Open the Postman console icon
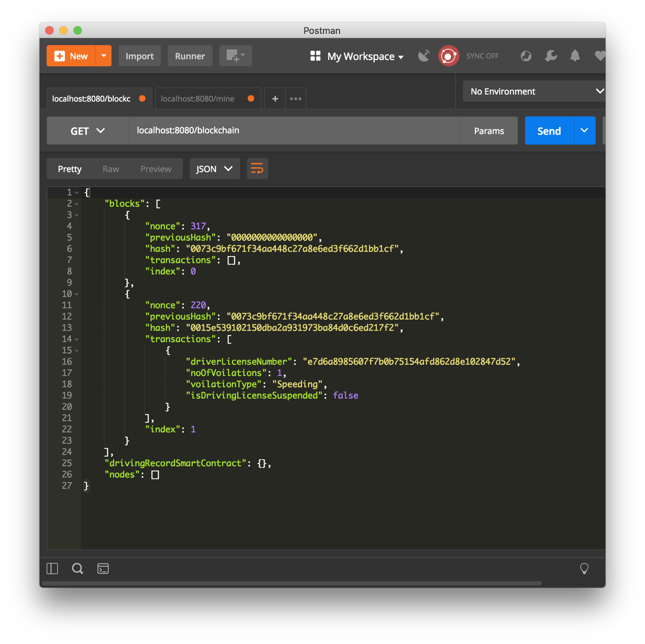Screen dimensions: 645x644 pos(103,569)
